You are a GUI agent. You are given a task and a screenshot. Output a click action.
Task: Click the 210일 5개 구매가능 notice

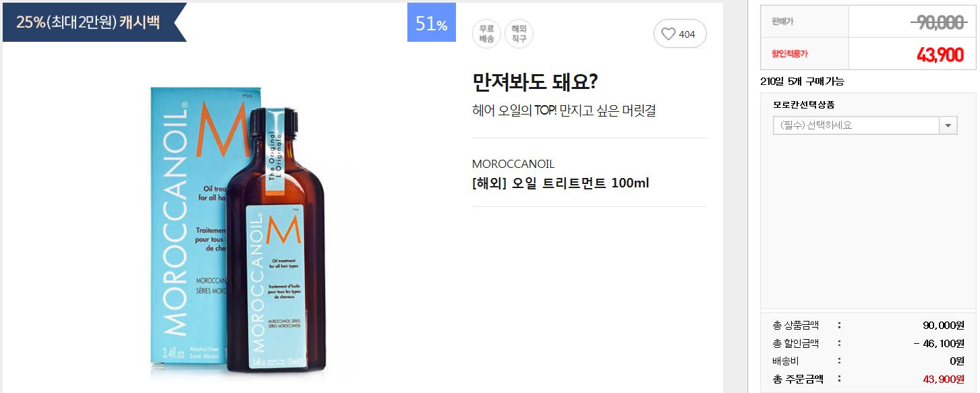point(802,82)
